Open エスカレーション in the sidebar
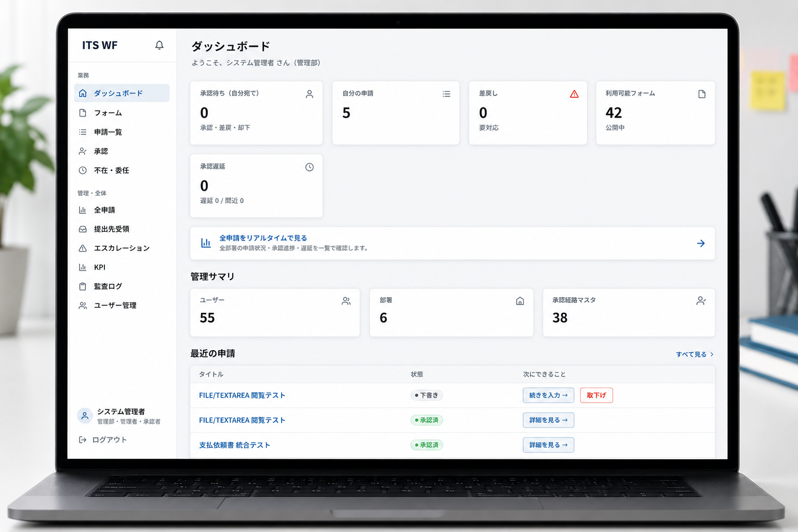This screenshot has height=532, width=798. click(x=122, y=248)
